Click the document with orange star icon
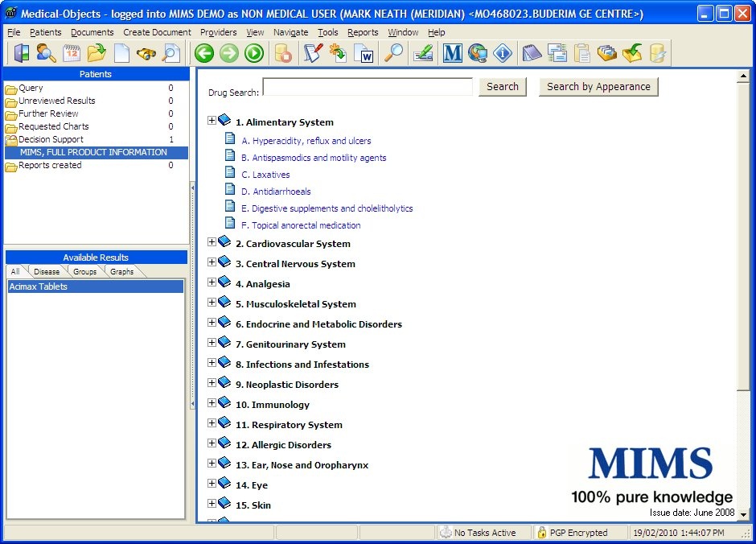This screenshot has height=544, width=756. tap(338, 53)
